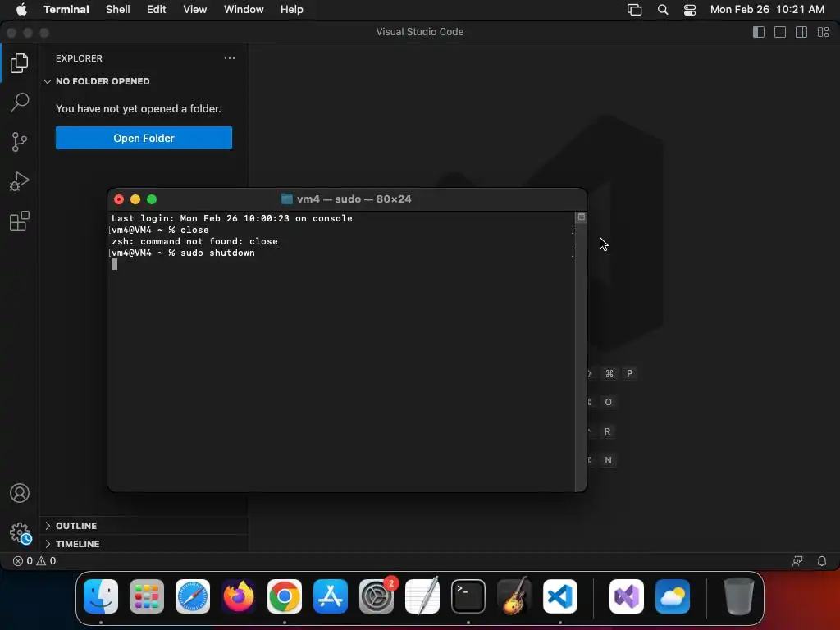Image resolution: width=840 pixels, height=630 pixels.
Task: Open Safari from the Dock
Action: [193, 596]
